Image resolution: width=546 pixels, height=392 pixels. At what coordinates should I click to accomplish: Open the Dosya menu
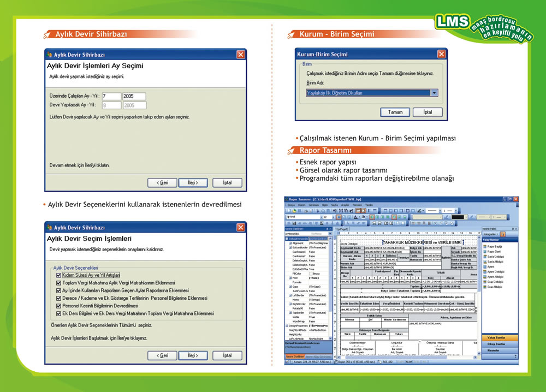291,205
